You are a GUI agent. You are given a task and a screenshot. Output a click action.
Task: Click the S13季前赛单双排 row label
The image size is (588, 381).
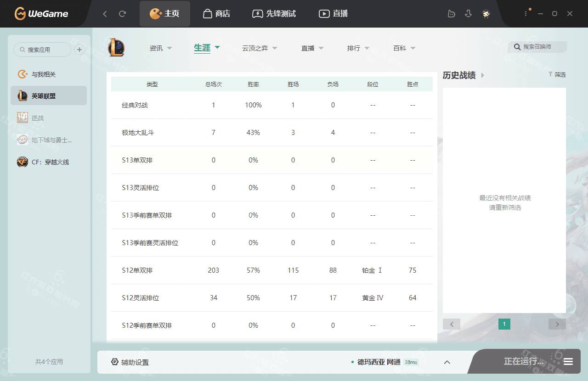147,215
